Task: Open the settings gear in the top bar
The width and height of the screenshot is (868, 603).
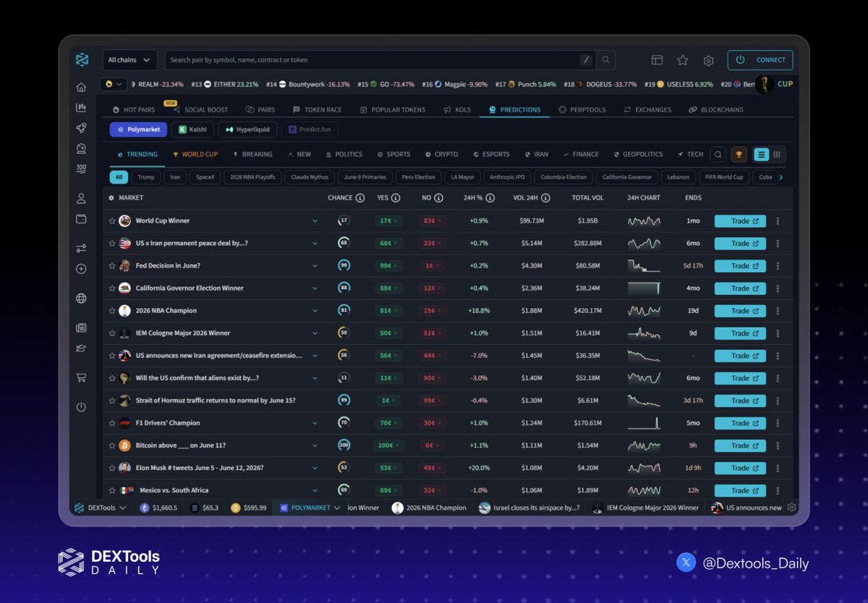Action: pos(708,60)
